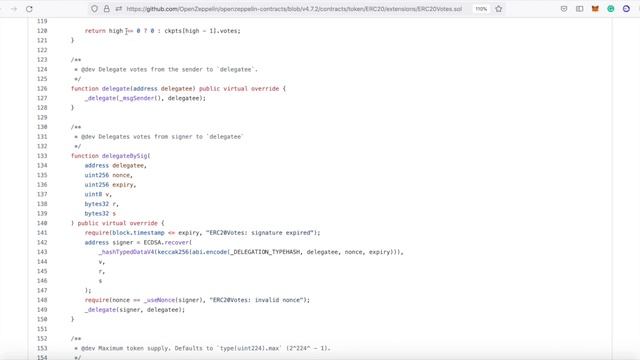Bookmark this page with the star

click(x=498, y=9)
